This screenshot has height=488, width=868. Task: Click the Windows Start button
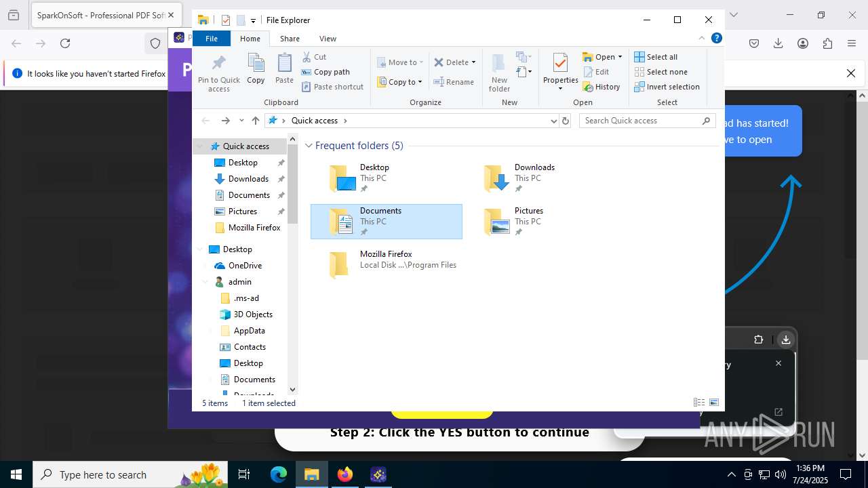pyautogui.click(x=16, y=474)
